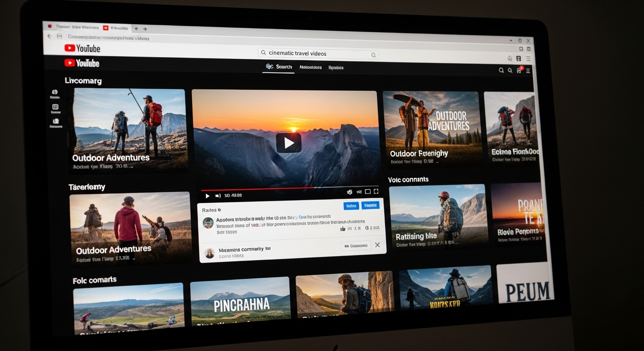644x351 pixels.
Task: Click the Subscriptions icon in the sidebar
Action: click(x=55, y=122)
